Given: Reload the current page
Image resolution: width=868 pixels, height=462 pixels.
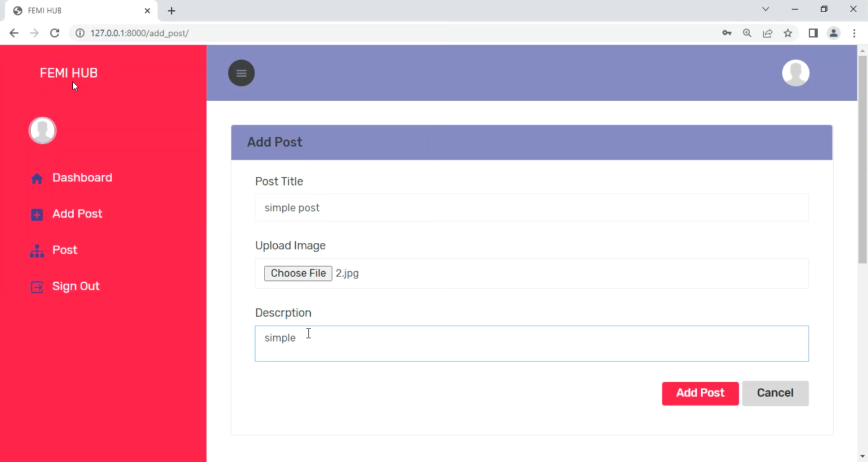Looking at the screenshot, I should [54, 33].
